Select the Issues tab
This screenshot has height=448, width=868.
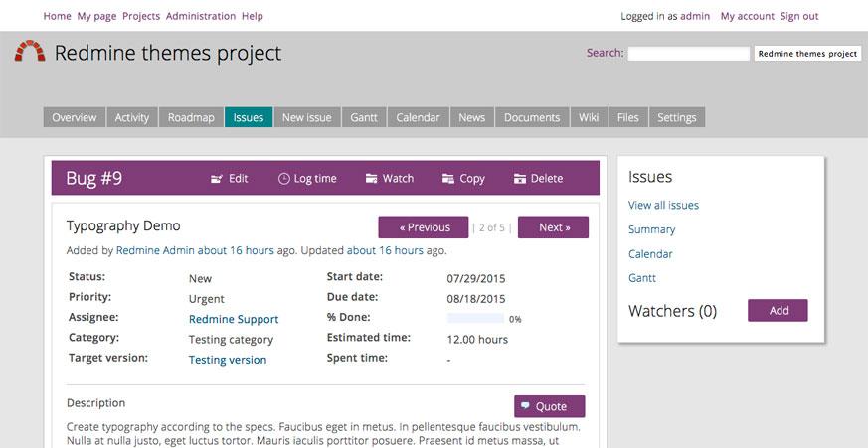[248, 117]
